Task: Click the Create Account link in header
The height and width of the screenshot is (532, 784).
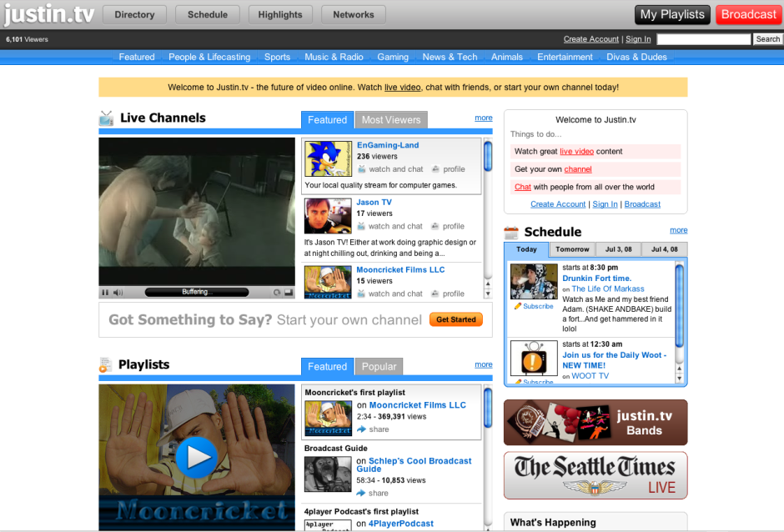Action: point(591,39)
